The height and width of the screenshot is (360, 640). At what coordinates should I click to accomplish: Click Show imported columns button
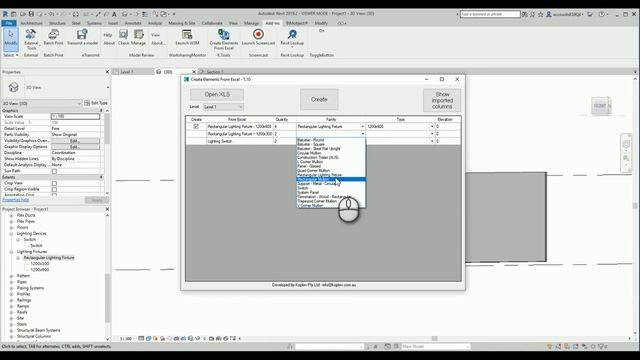point(442,100)
